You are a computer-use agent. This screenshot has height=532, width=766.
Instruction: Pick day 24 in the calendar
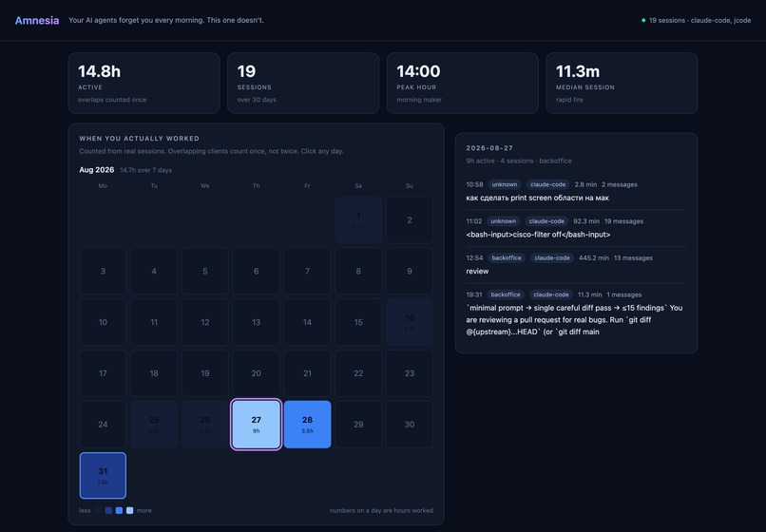[103, 425]
